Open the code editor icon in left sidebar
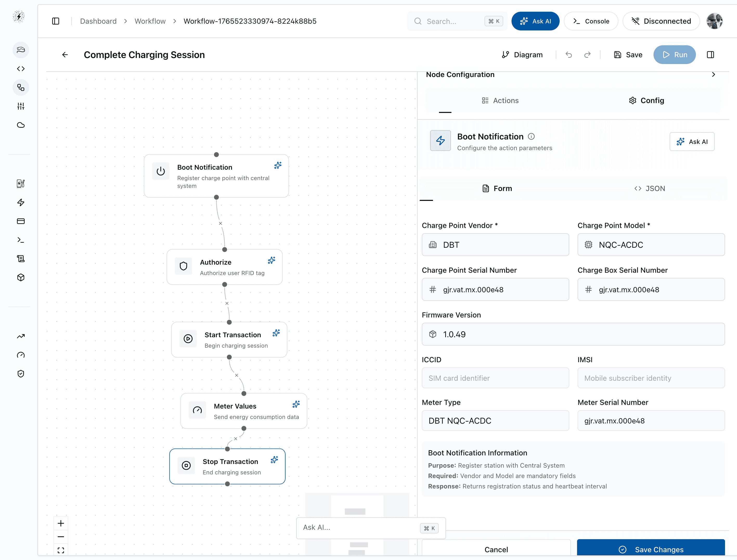 pos(21,69)
